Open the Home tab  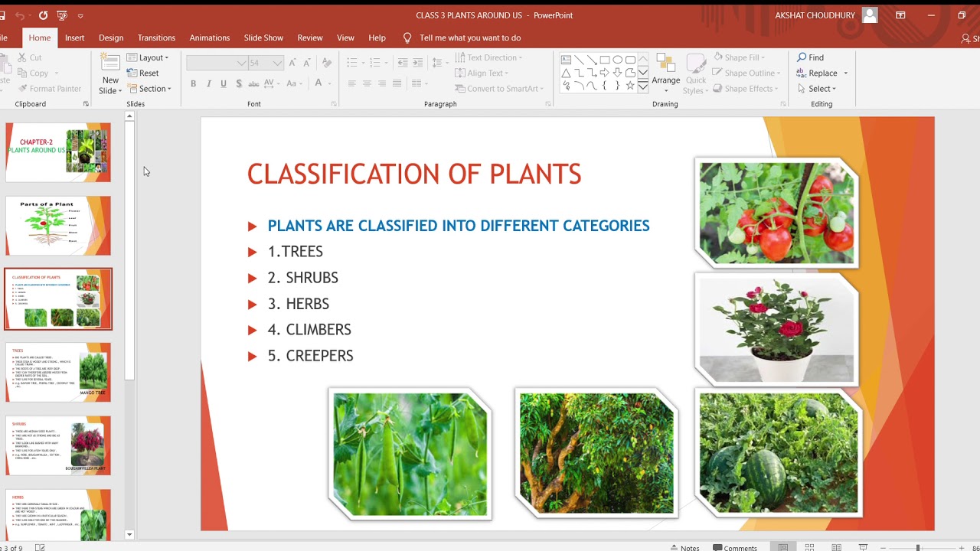pyautogui.click(x=40, y=37)
